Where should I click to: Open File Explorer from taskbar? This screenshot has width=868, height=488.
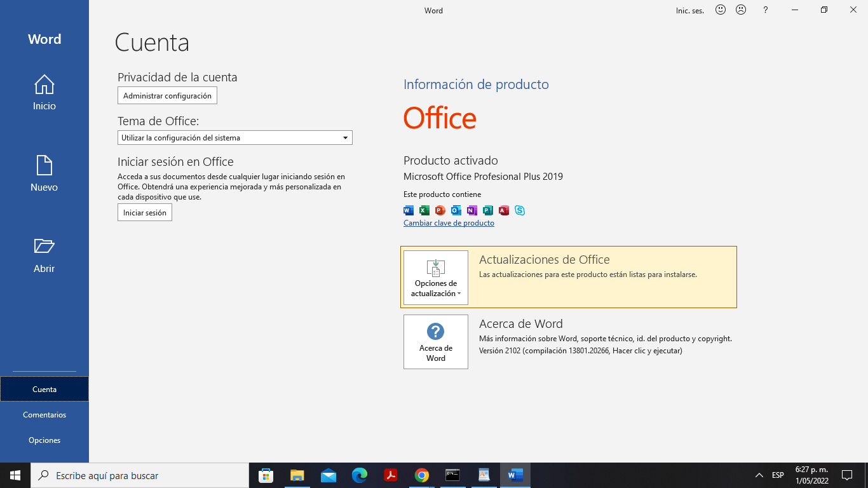(297, 475)
